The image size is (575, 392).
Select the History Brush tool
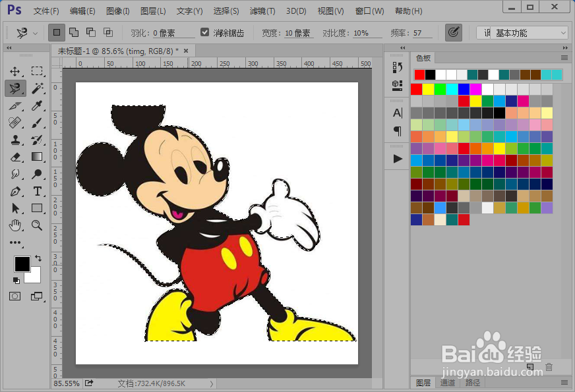37,140
